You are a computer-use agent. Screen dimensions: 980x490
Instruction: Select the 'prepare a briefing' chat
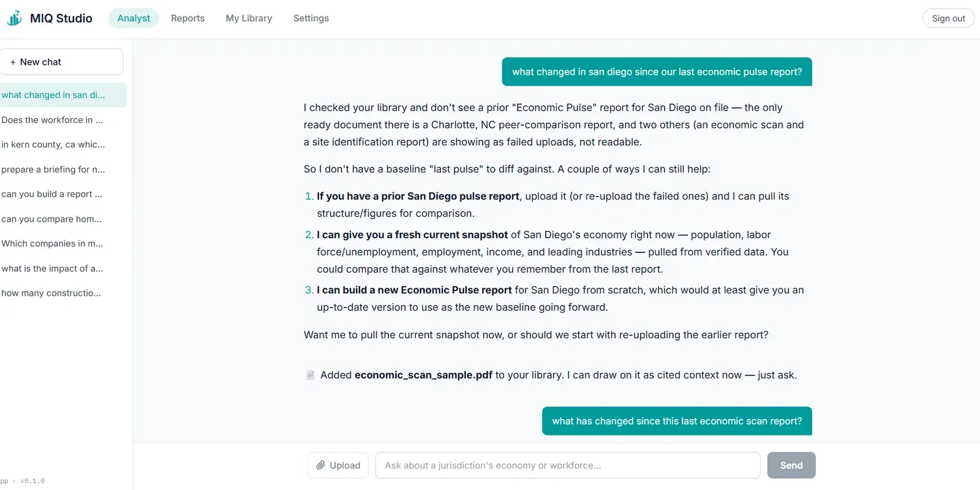tap(62, 170)
